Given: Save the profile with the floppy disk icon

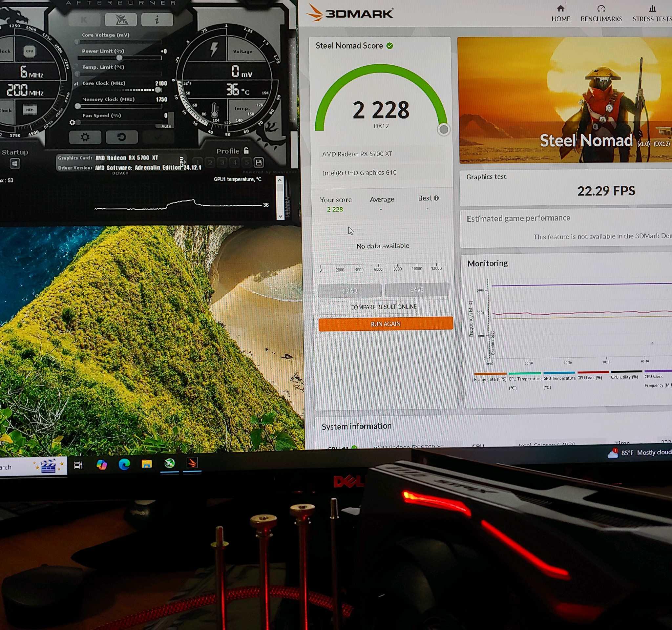Looking at the screenshot, I should point(259,163).
